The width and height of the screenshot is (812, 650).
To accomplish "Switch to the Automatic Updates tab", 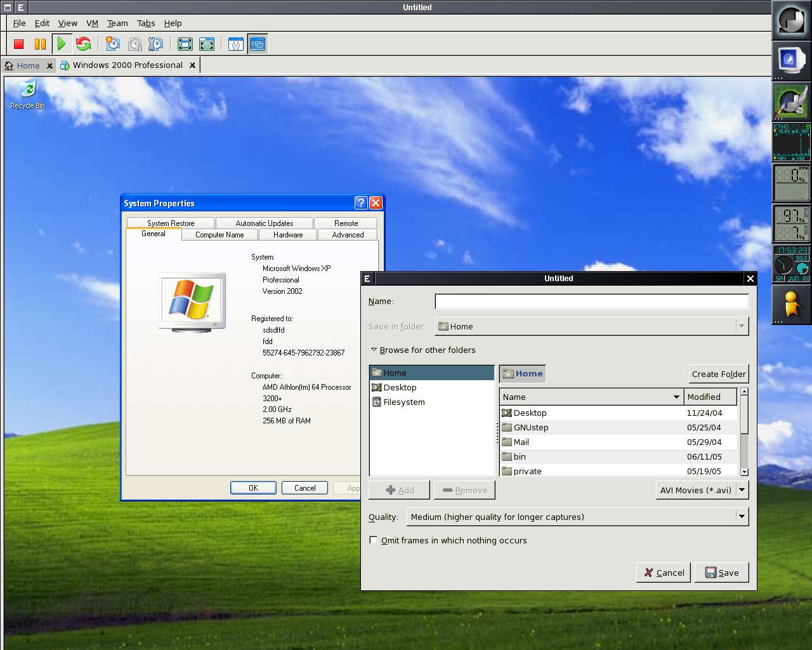I will coord(265,223).
